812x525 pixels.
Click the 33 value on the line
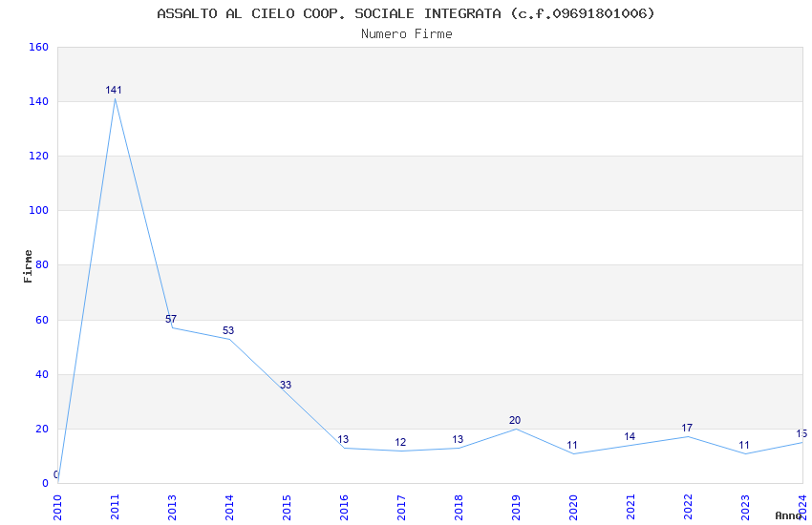tap(286, 386)
